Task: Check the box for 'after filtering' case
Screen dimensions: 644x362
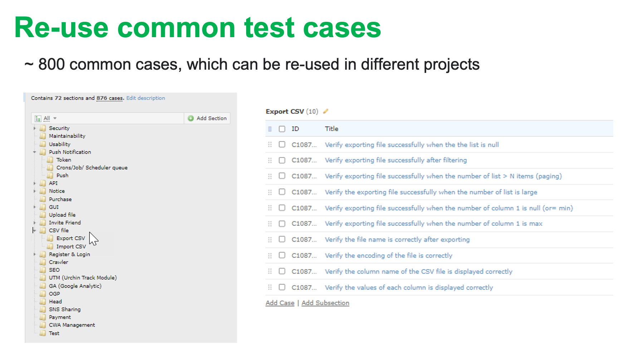Action: point(282,160)
